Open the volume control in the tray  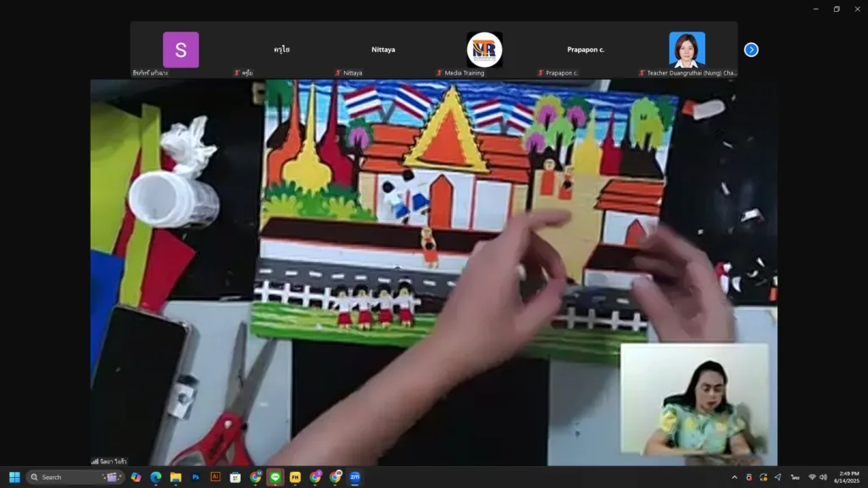tap(823, 477)
